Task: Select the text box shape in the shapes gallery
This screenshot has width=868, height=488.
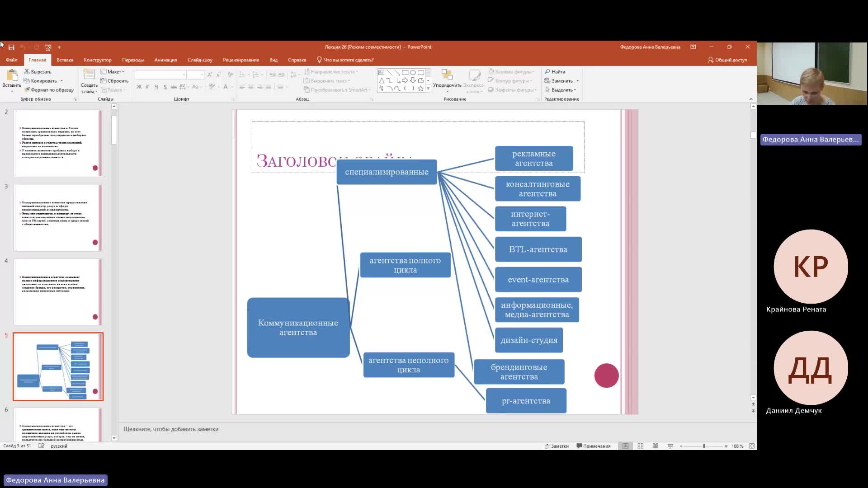Action: [x=381, y=72]
